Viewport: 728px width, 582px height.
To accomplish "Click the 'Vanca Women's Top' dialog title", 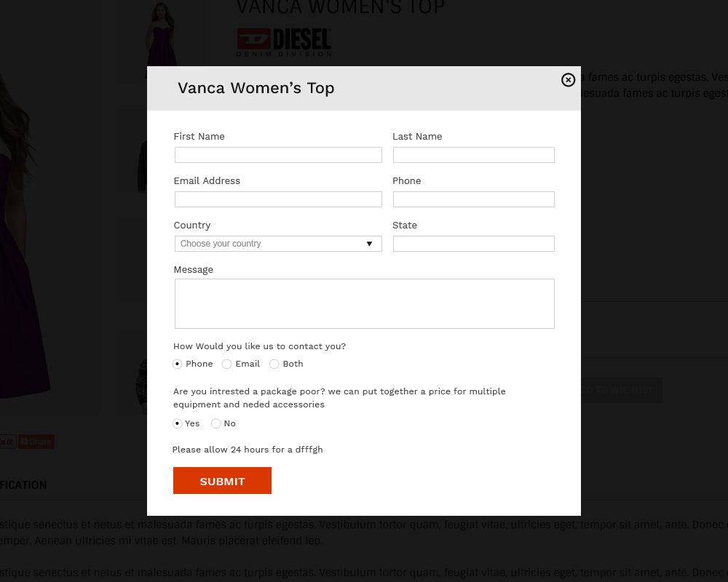I will tap(256, 88).
